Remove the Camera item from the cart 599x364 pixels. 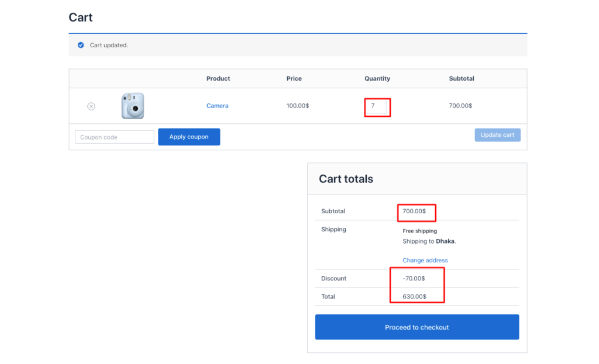(91, 106)
